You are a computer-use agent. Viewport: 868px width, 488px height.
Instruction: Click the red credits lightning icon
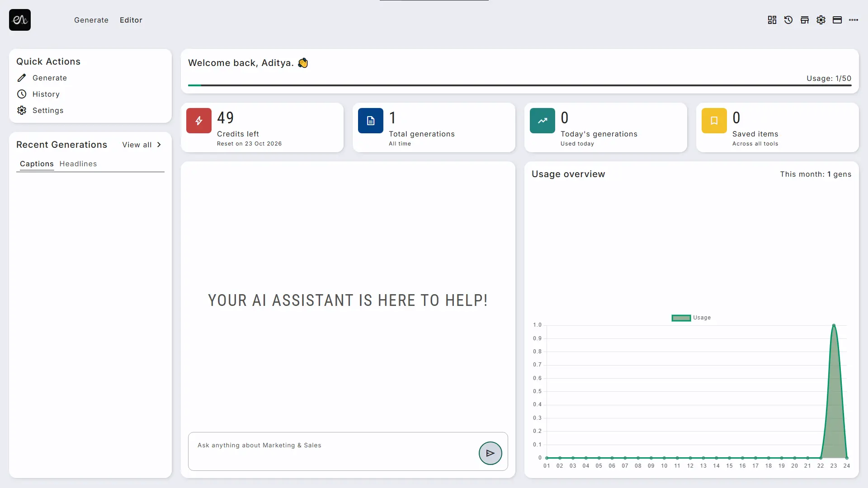[199, 121]
